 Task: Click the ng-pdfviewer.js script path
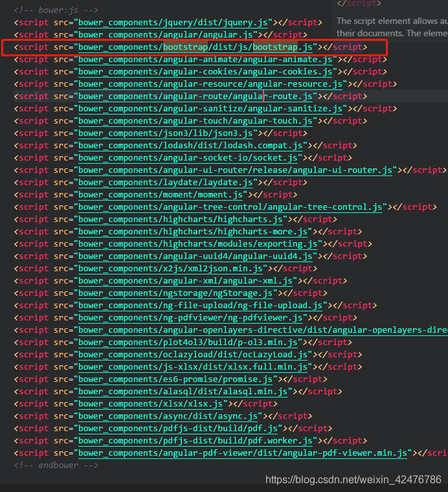click(190, 318)
